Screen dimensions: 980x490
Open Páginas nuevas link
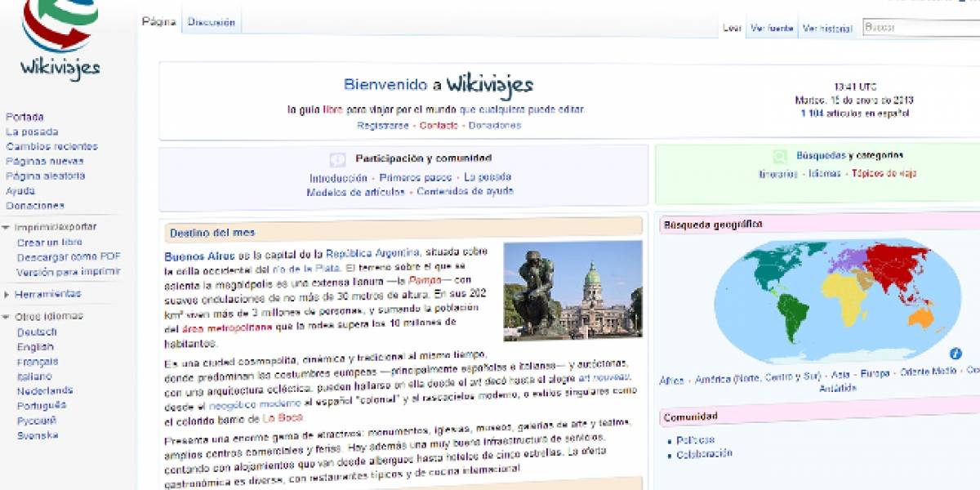(44, 161)
